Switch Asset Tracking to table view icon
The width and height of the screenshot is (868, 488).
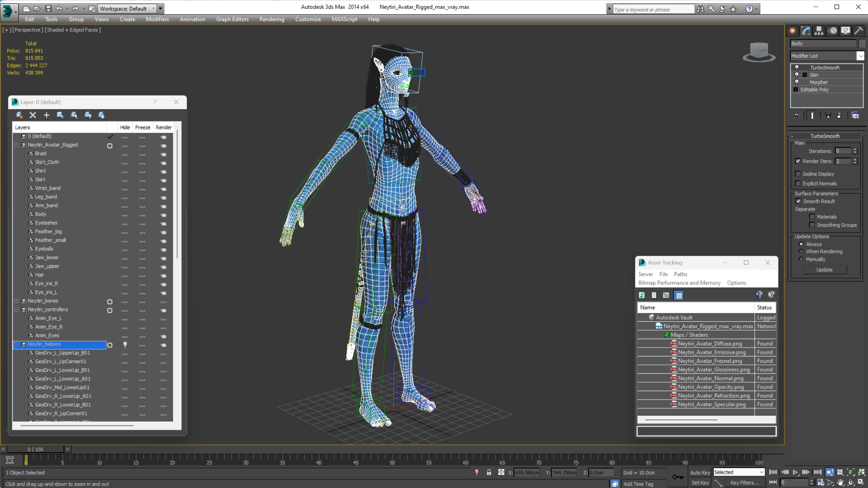(x=679, y=295)
